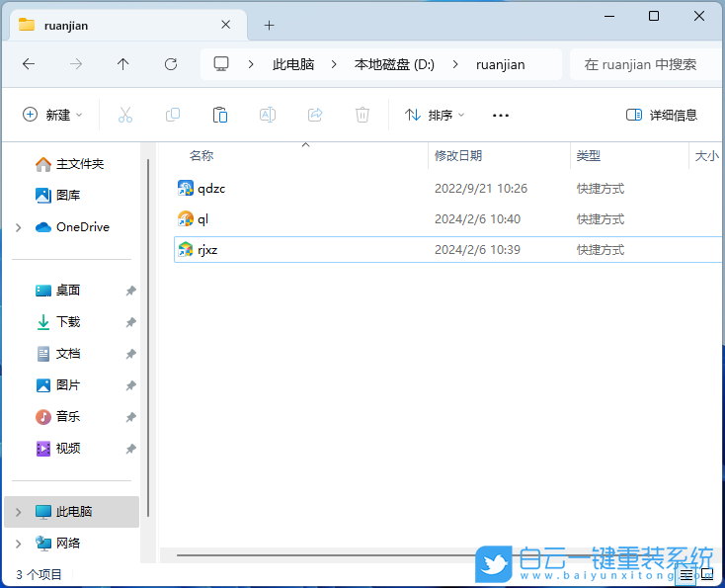The image size is (725, 588).
Task: Open OneDrive in the sidebar
Action: [x=72, y=227]
